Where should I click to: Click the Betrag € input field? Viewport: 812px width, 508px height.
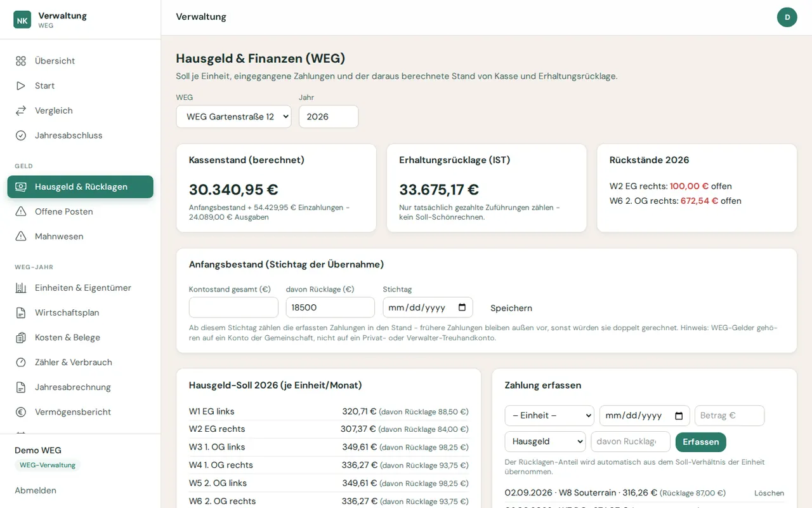click(730, 415)
